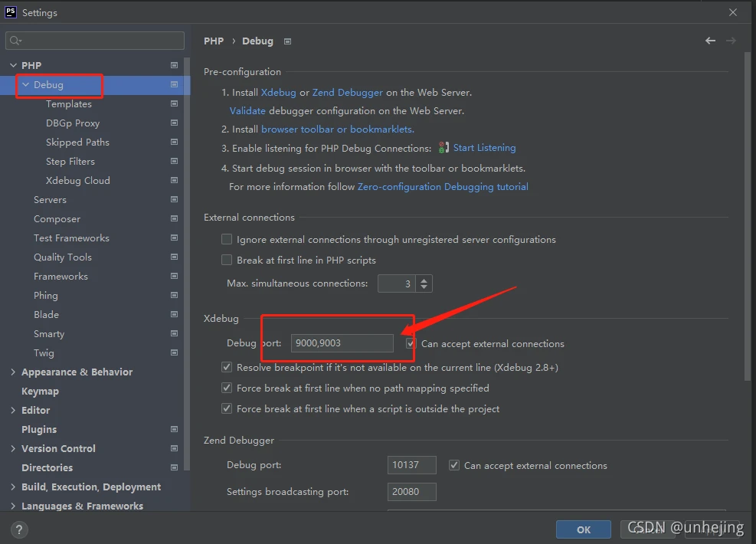Collapse the Debug subtree chevron
The height and width of the screenshot is (544, 756).
tap(25, 84)
